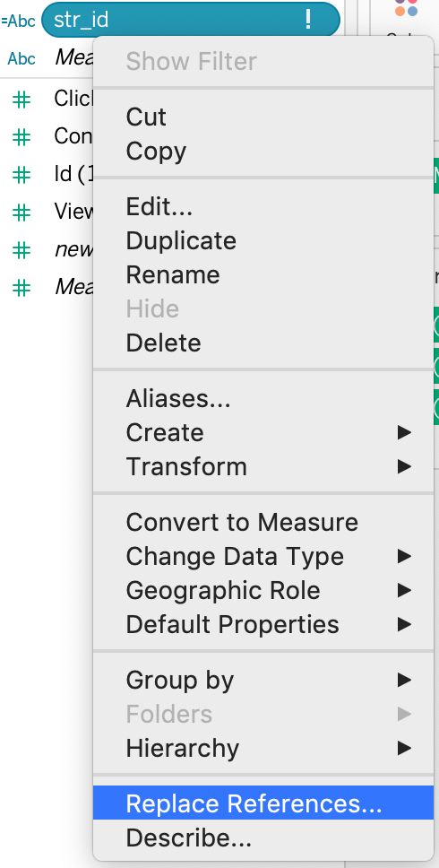Select the str_id field pill
This screenshot has height=868, width=439.
[x=191, y=20]
